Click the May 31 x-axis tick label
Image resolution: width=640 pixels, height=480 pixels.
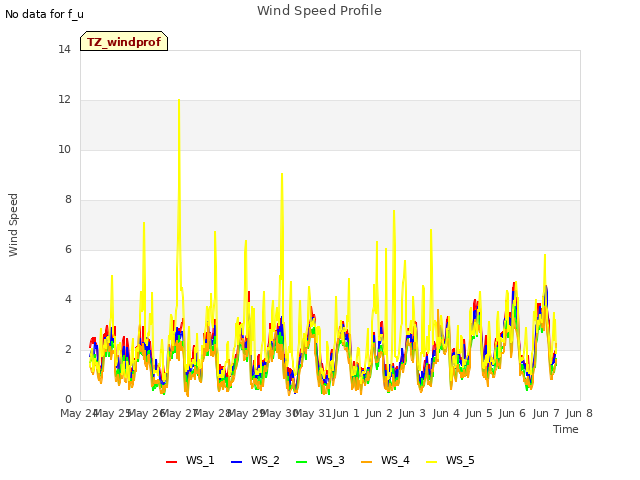click(312, 413)
